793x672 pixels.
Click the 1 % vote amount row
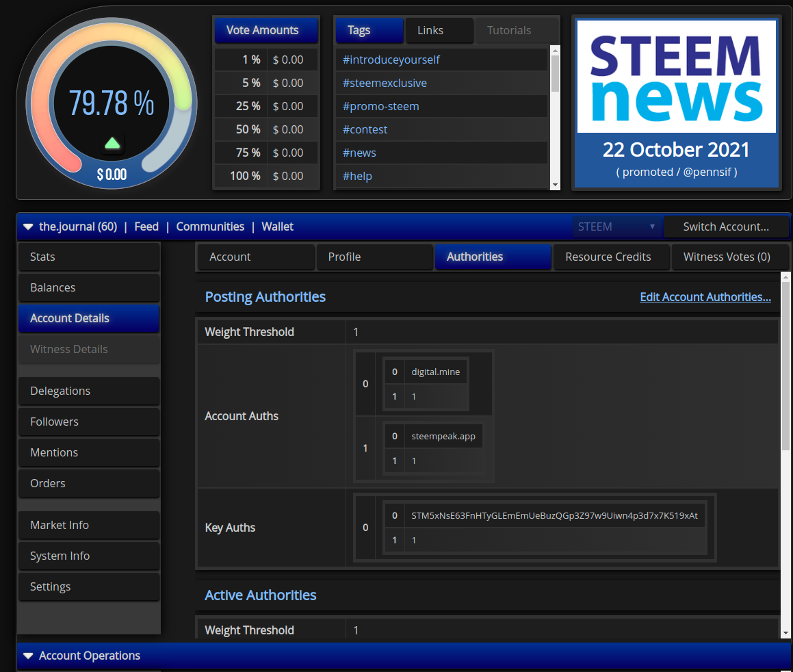click(x=266, y=60)
